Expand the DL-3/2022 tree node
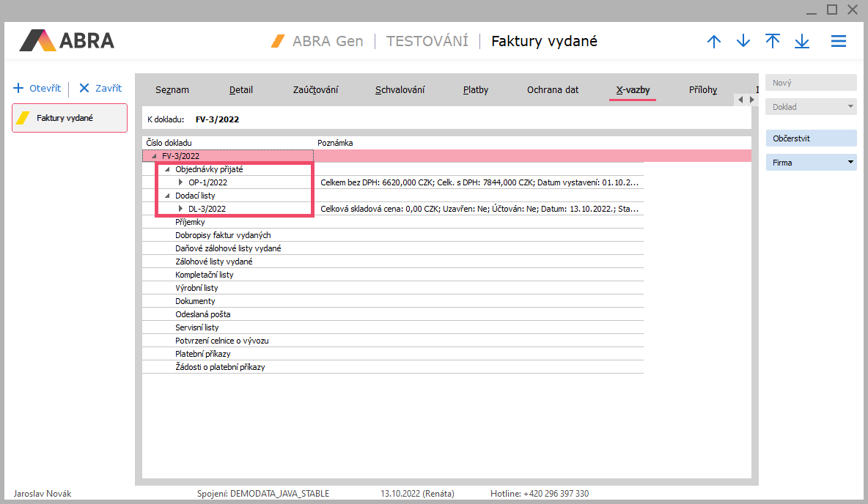Image resolution: width=868 pixels, height=504 pixels. 180,209
